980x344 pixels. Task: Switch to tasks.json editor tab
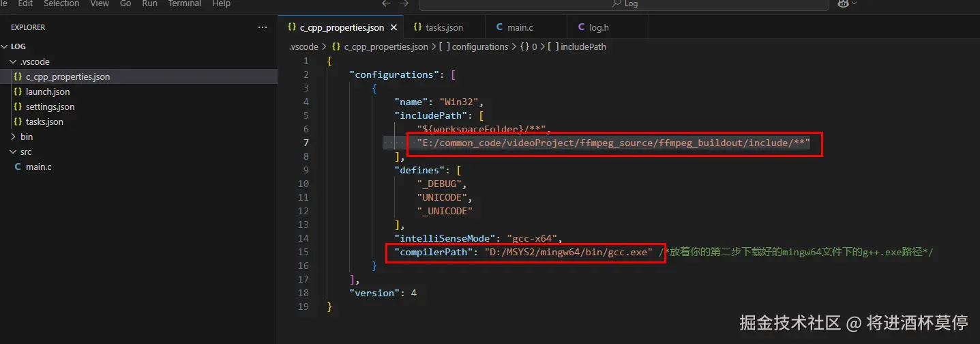444,27
